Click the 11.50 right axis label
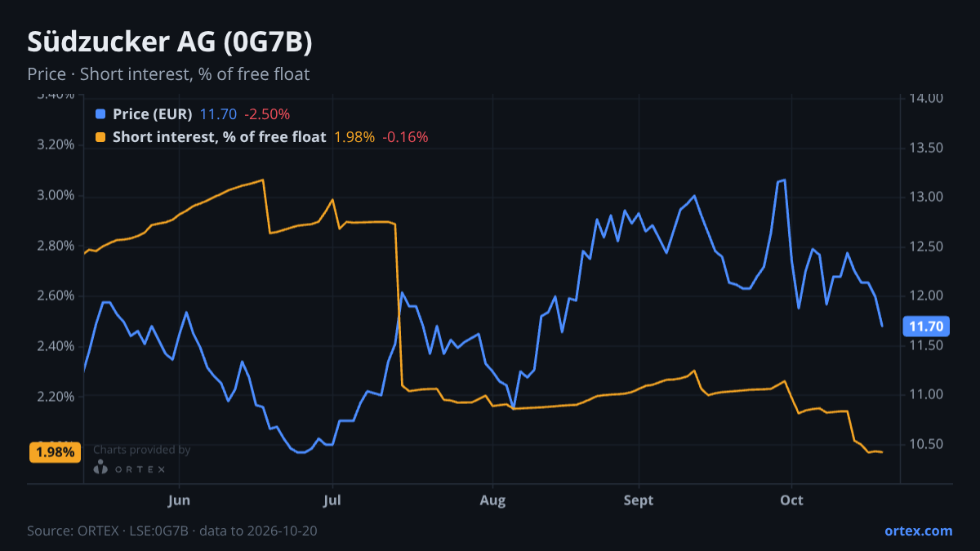The height and width of the screenshot is (551, 980). (x=926, y=345)
